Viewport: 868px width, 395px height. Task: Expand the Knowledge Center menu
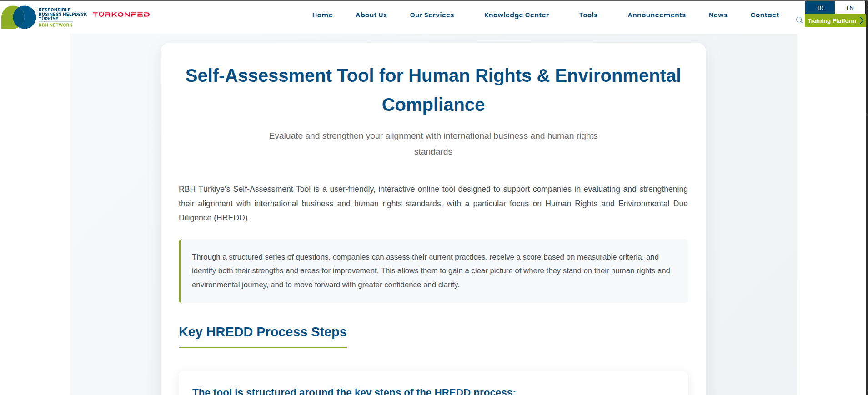(516, 15)
